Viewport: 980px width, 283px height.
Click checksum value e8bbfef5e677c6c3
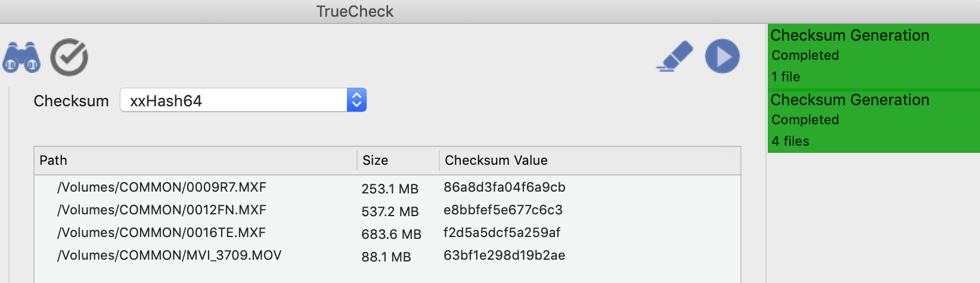point(503,210)
